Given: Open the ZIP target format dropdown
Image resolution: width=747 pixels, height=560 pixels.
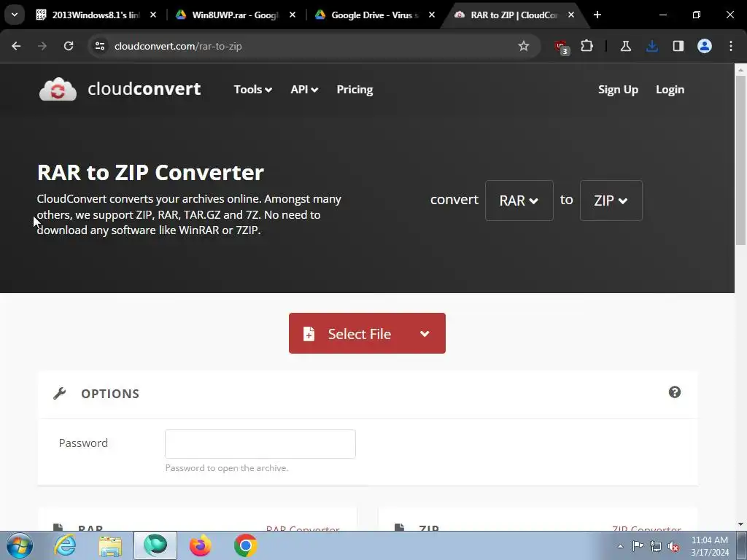Looking at the screenshot, I should (x=611, y=201).
